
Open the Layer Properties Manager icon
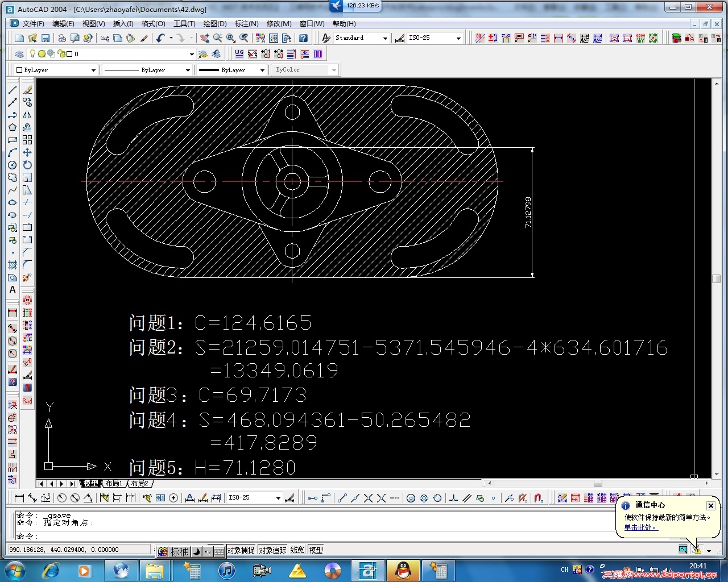point(19,54)
